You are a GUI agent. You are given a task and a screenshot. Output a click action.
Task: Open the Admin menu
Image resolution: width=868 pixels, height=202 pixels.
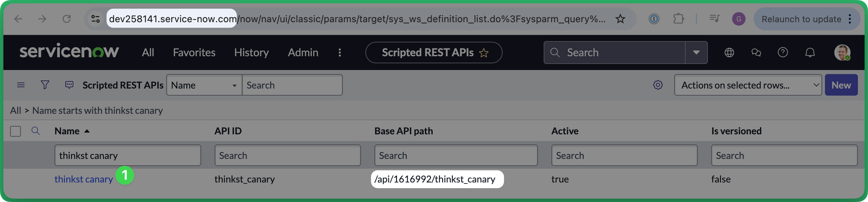click(303, 53)
